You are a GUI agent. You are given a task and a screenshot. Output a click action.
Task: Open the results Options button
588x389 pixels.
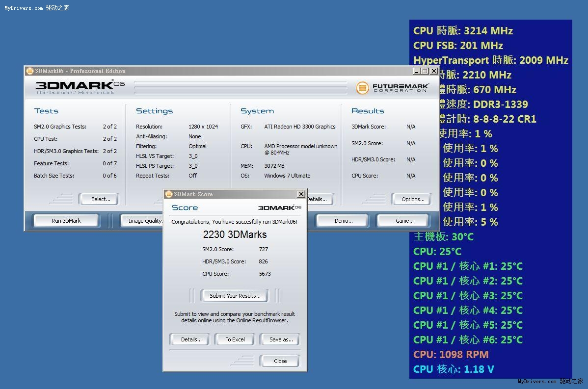tap(412, 199)
